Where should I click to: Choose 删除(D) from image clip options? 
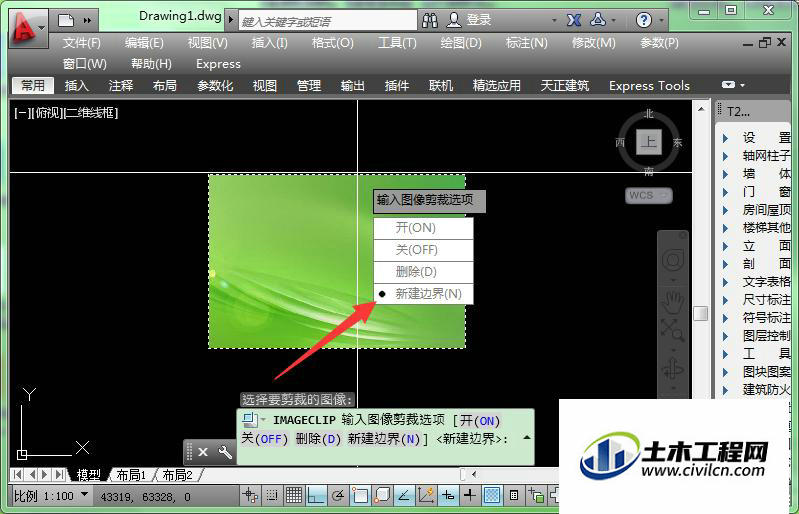[x=423, y=272]
